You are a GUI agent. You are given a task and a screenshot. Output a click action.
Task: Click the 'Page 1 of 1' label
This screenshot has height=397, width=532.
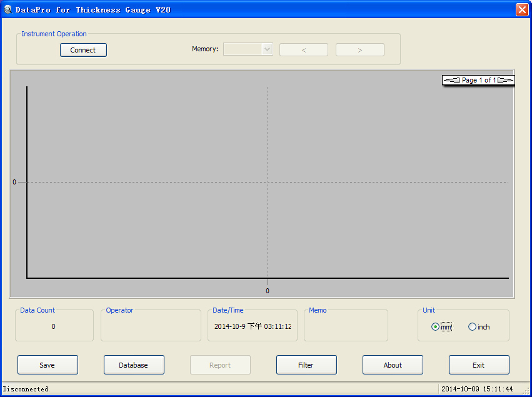[x=479, y=80]
